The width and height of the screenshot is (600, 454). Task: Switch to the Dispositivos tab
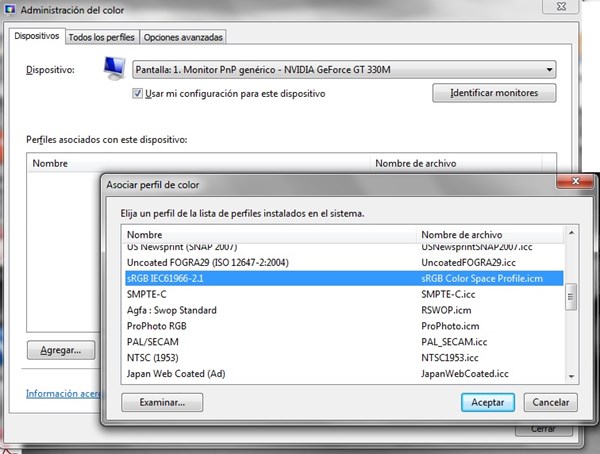pyautogui.click(x=37, y=36)
